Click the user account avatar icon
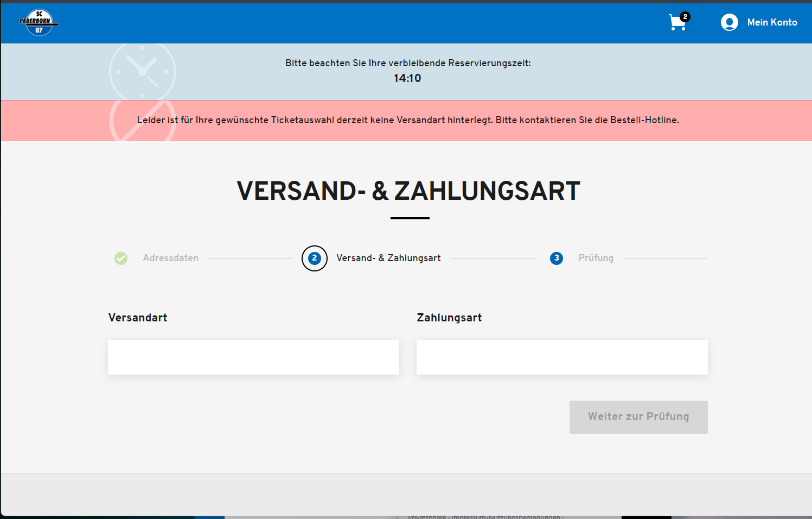This screenshot has height=519, width=812. [729, 22]
